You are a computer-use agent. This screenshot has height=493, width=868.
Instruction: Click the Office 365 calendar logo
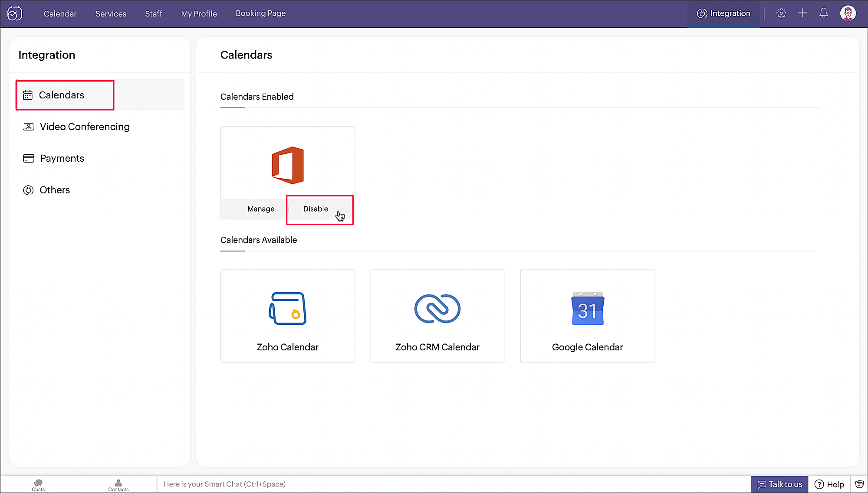(287, 165)
